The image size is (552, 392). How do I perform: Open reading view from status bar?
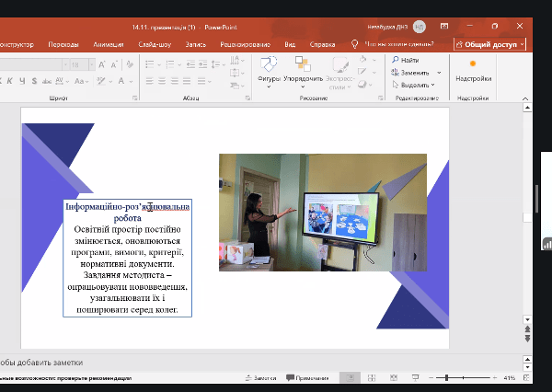click(392, 378)
